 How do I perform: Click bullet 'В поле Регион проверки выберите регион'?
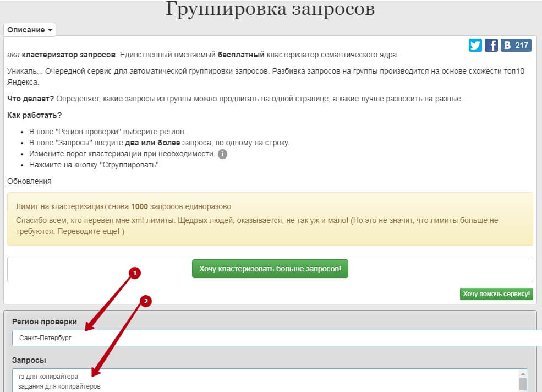click(107, 132)
